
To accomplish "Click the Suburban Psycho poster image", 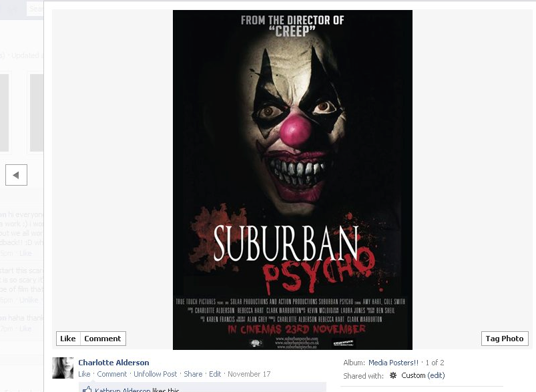I will tap(292, 180).
